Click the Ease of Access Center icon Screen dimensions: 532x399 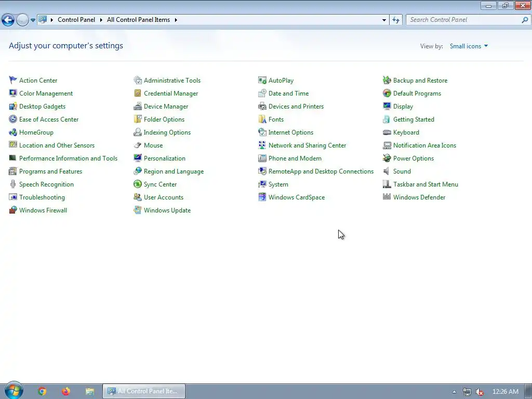coord(13,119)
